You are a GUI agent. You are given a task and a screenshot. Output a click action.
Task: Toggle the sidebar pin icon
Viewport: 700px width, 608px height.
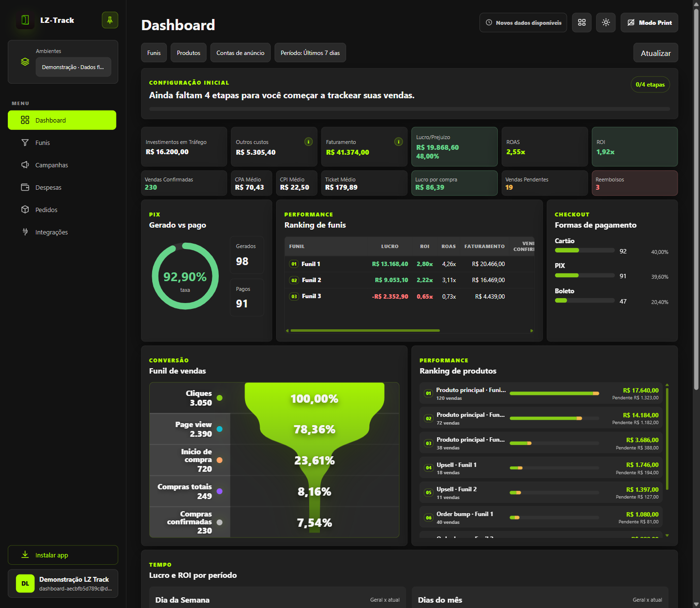point(110,20)
